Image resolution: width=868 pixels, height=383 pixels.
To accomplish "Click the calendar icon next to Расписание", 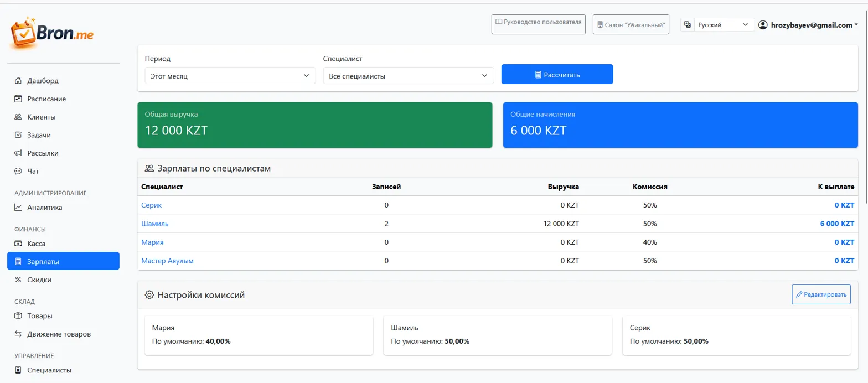I will click(18, 99).
